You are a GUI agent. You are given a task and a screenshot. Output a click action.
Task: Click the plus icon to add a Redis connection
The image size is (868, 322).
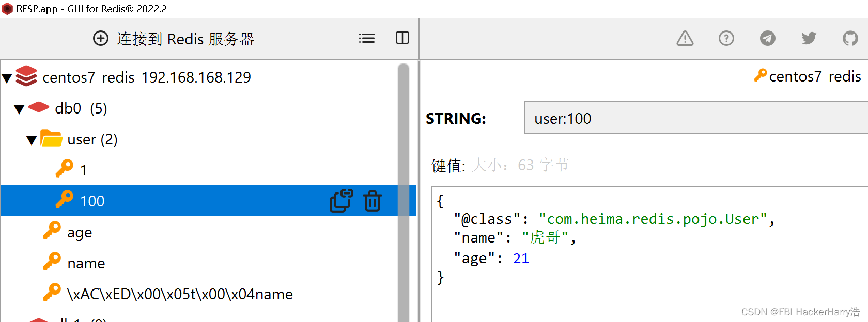pos(101,39)
